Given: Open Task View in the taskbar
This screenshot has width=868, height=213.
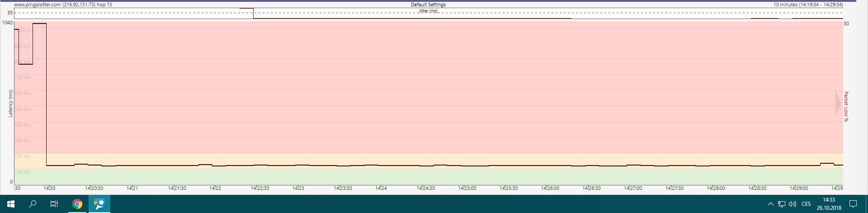Looking at the screenshot, I should pyautogui.click(x=54, y=204).
